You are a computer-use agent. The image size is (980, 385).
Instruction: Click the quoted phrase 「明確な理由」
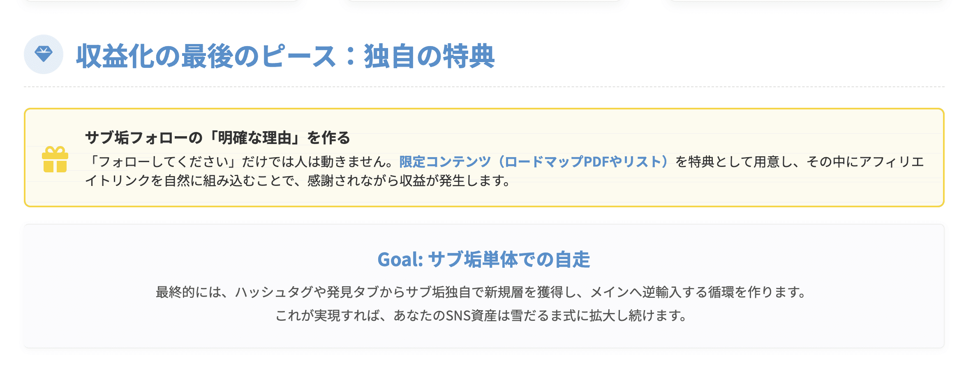[x=255, y=138]
